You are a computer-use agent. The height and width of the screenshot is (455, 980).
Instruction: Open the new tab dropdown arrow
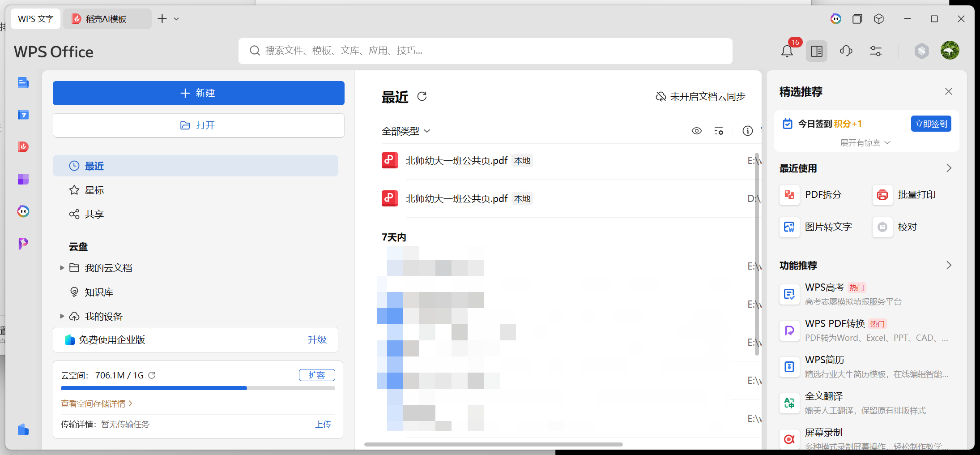pyautogui.click(x=176, y=19)
